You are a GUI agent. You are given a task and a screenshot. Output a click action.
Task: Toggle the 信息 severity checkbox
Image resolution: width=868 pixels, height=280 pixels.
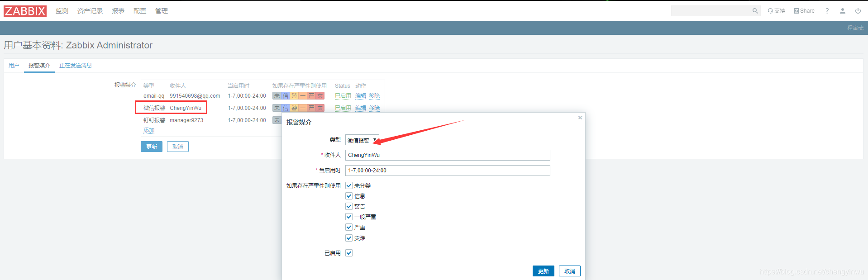(349, 196)
